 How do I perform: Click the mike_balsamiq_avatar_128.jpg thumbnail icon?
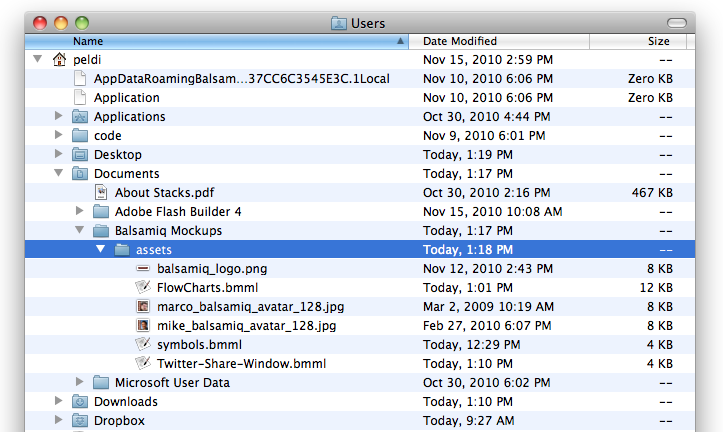coord(142,326)
